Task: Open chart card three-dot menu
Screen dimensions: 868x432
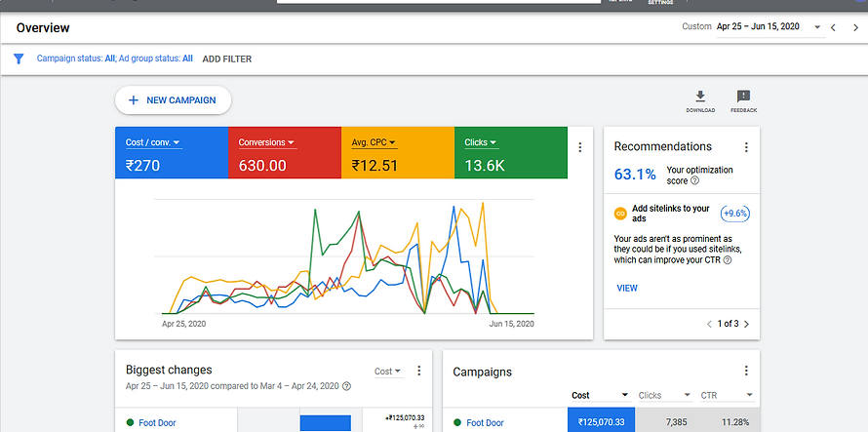Action: click(580, 147)
